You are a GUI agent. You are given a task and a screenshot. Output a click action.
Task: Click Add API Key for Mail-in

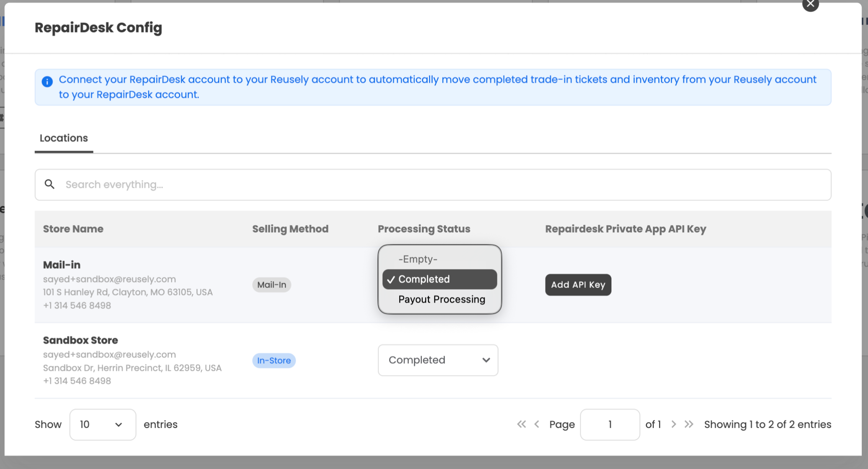click(x=578, y=285)
